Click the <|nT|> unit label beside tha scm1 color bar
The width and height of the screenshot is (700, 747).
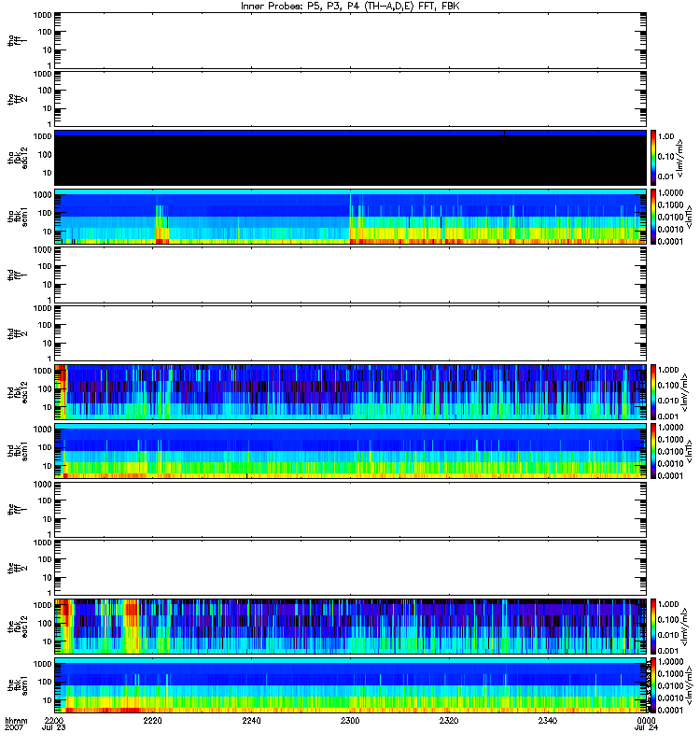(x=689, y=217)
